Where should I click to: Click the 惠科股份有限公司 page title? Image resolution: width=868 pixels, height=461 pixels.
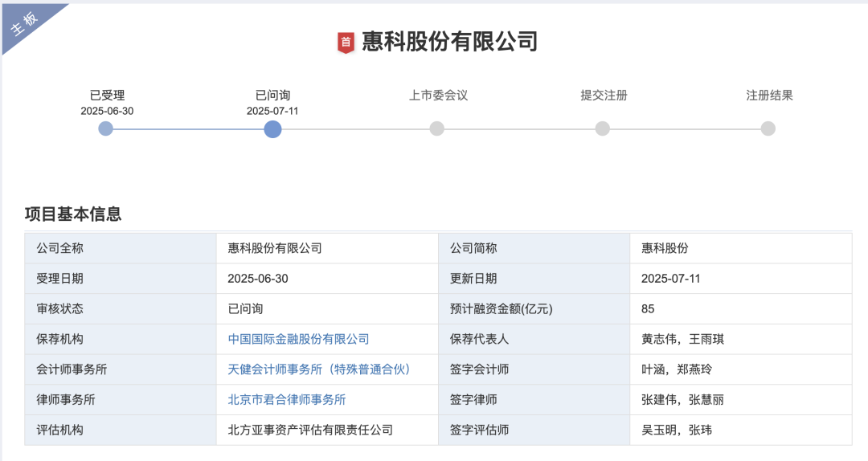pos(449,42)
